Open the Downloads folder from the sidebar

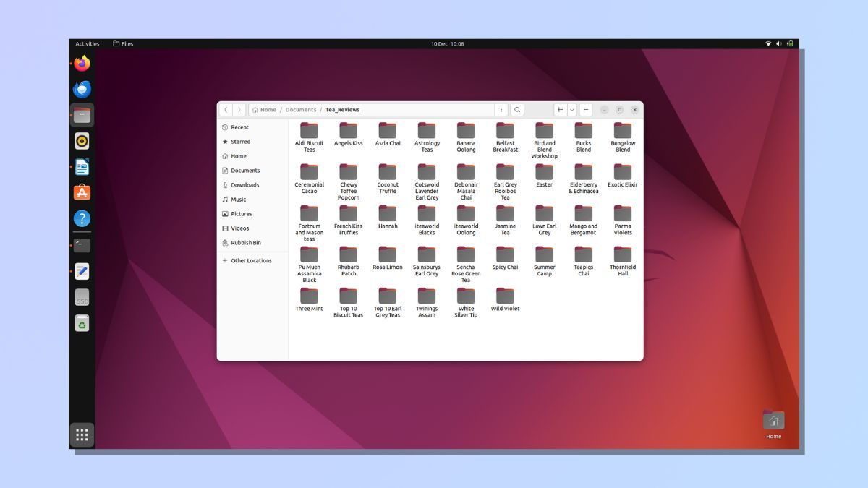click(x=245, y=184)
